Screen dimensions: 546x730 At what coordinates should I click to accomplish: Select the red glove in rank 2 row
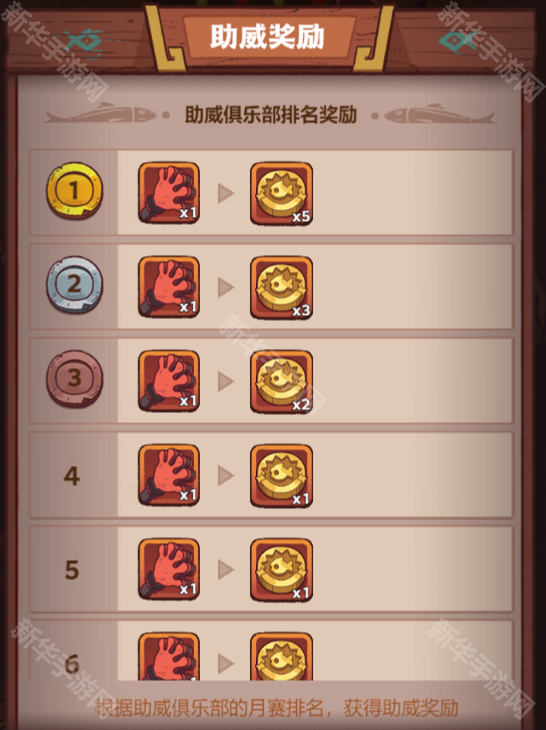point(169,287)
